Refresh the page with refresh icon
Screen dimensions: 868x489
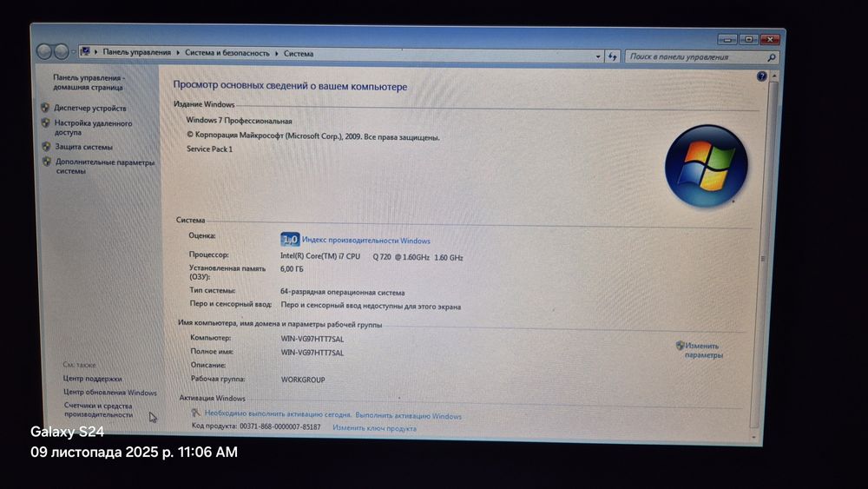click(x=612, y=56)
